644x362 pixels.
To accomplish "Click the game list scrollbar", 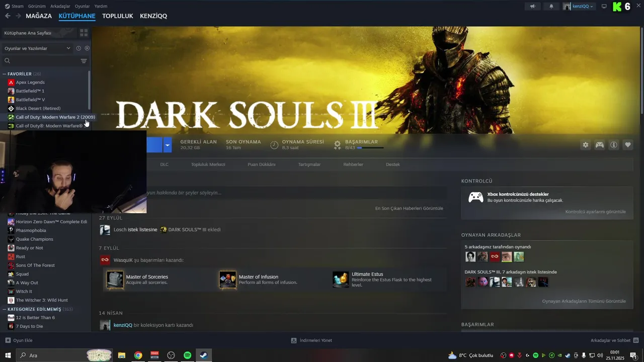I will [x=89, y=90].
